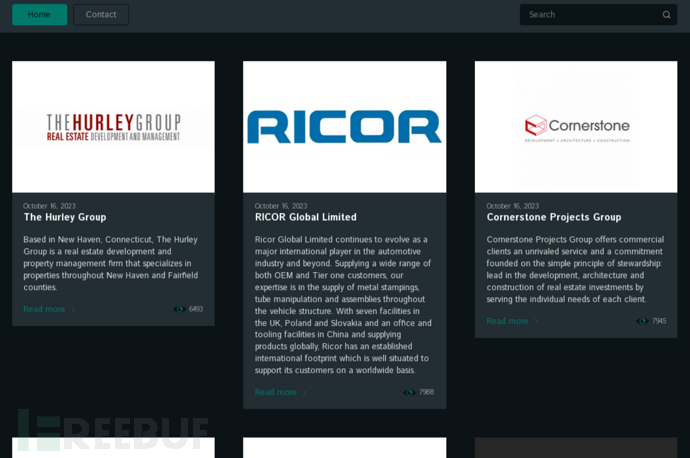Click the view count 7945
The image size is (690, 458).
point(659,321)
